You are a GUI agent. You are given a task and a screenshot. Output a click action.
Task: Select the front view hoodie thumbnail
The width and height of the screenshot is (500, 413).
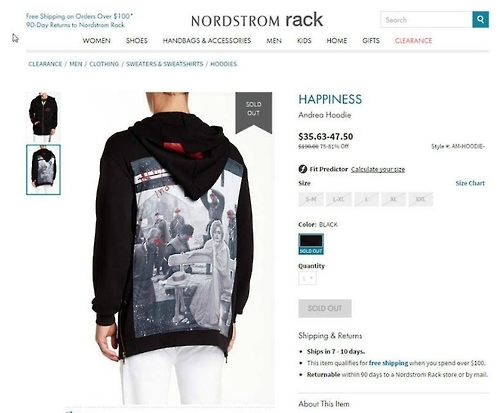pos(43,117)
